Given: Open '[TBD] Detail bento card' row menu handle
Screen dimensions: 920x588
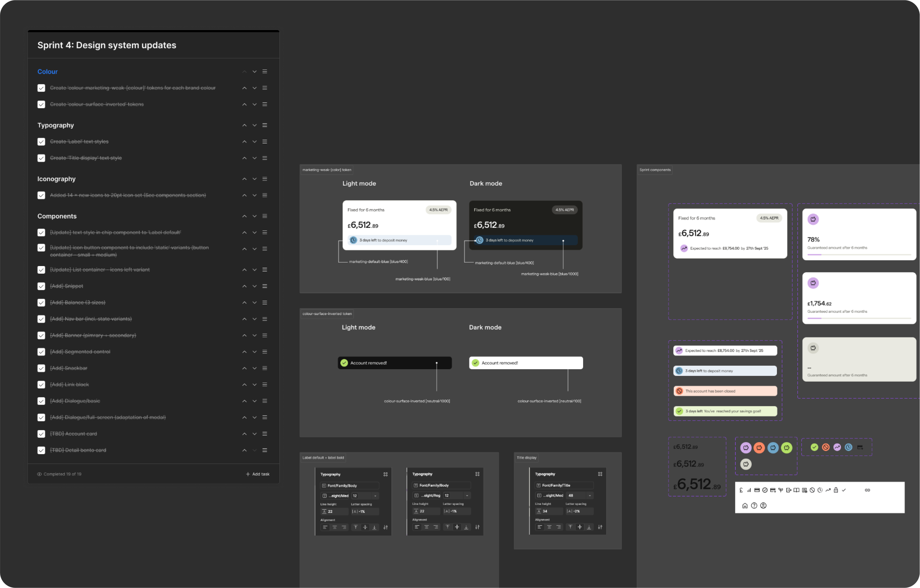Looking at the screenshot, I should (265, 450).
